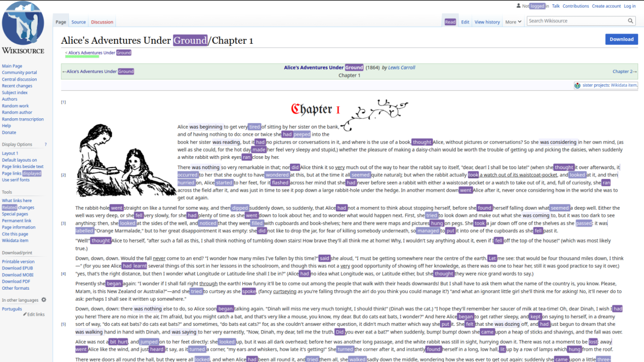Click Cite this page link
644x362 pixels.
(x=15, y=234)
